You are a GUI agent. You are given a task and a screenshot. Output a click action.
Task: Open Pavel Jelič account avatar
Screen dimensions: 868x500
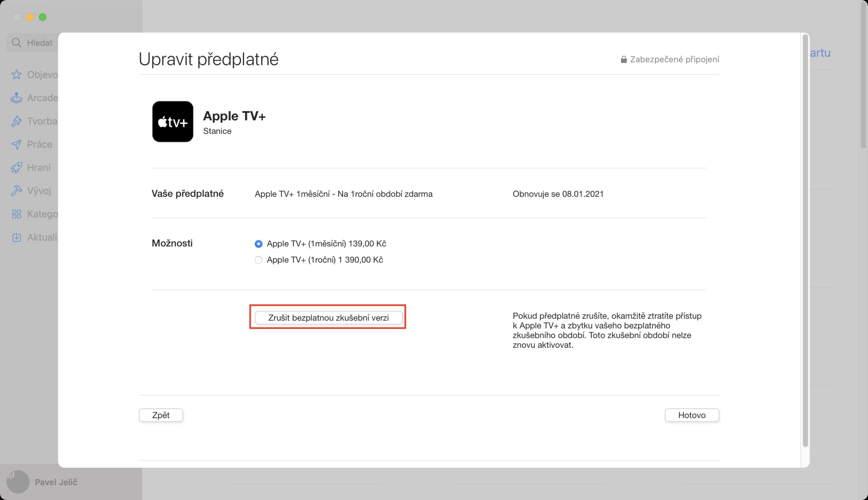18,481
